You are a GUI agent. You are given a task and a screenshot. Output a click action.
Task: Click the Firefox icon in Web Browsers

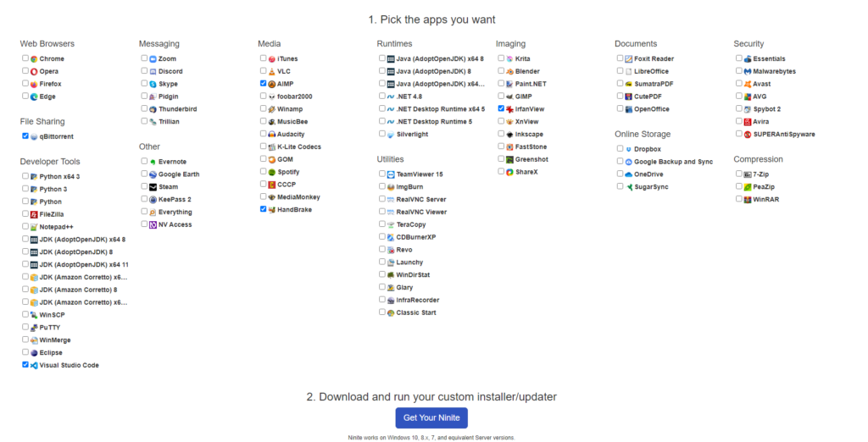(34, 85)
